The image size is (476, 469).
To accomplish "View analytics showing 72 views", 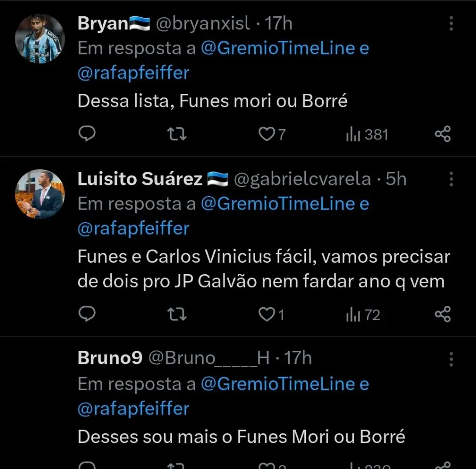I will 363,315.
